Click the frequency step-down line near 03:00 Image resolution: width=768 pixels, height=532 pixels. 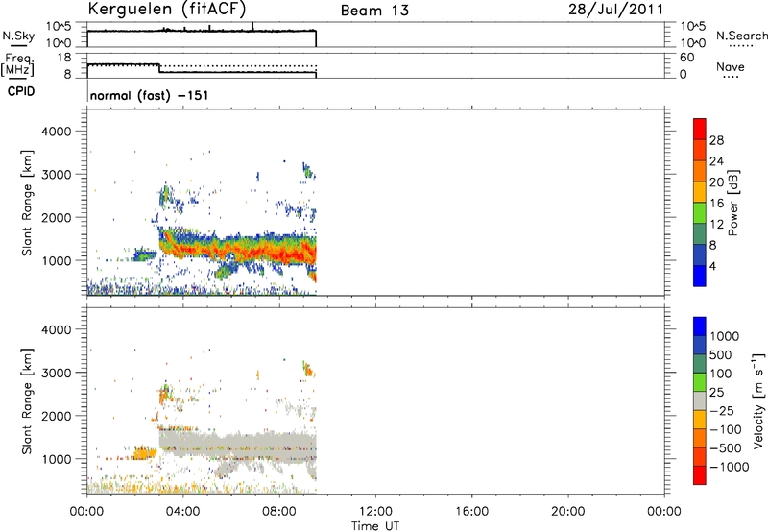[x=159, y=69]
